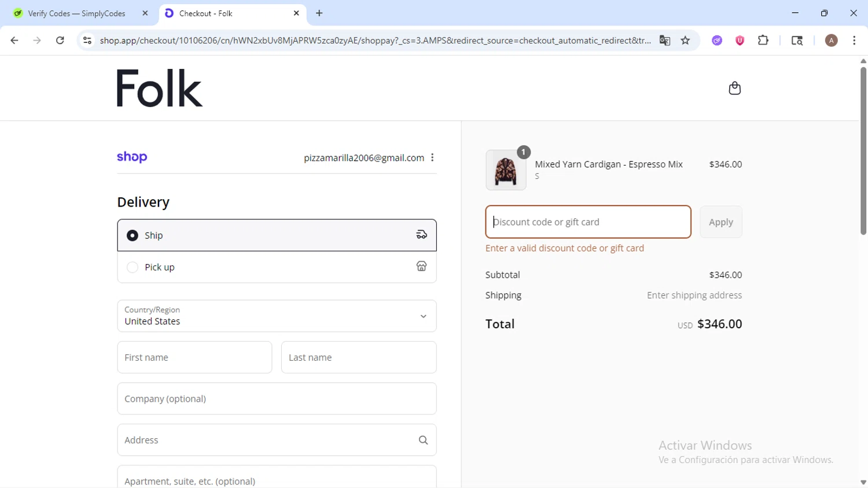View site information icon in address bar
This screenshot has height=488, width=868.
point(87,41)
